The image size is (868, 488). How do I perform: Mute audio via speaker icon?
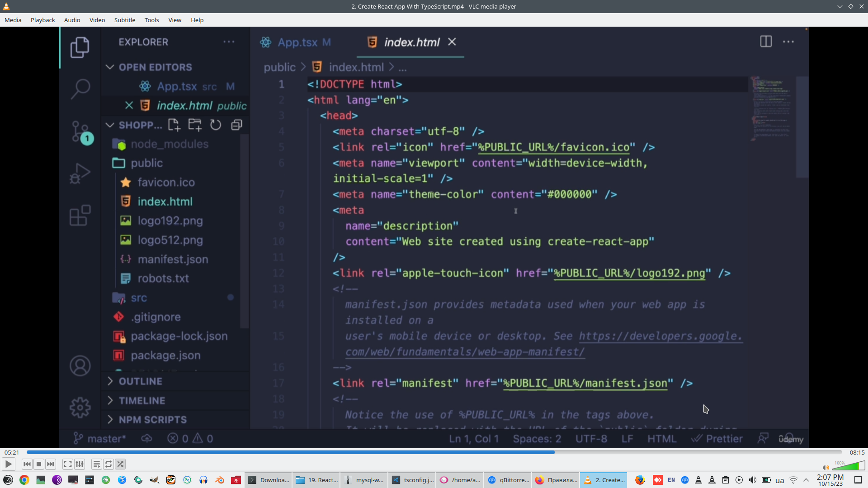click(826, 468)
